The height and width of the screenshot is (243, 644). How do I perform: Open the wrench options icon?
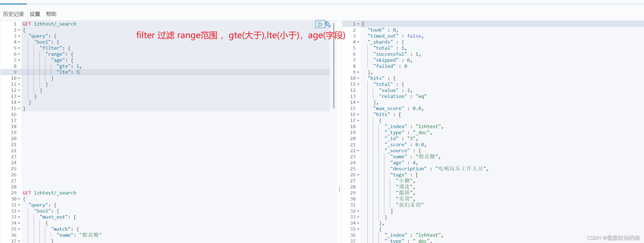328,24
